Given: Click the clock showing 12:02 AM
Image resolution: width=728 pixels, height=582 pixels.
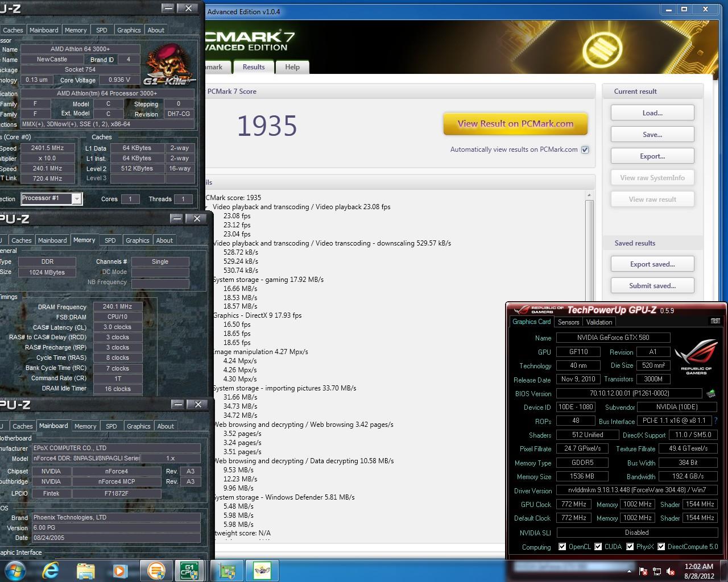Looking at the screenshot, I should 698,566.
